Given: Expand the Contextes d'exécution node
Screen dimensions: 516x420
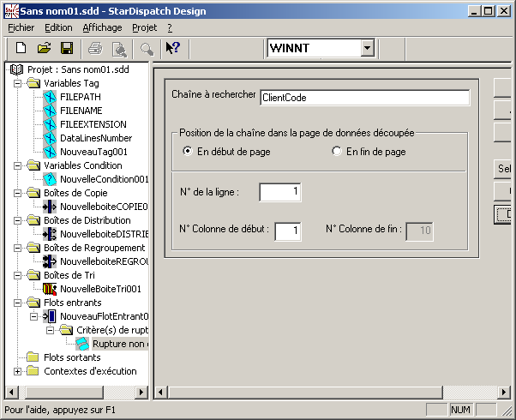Looking at the screenshot, I should [x=18, y=371].
